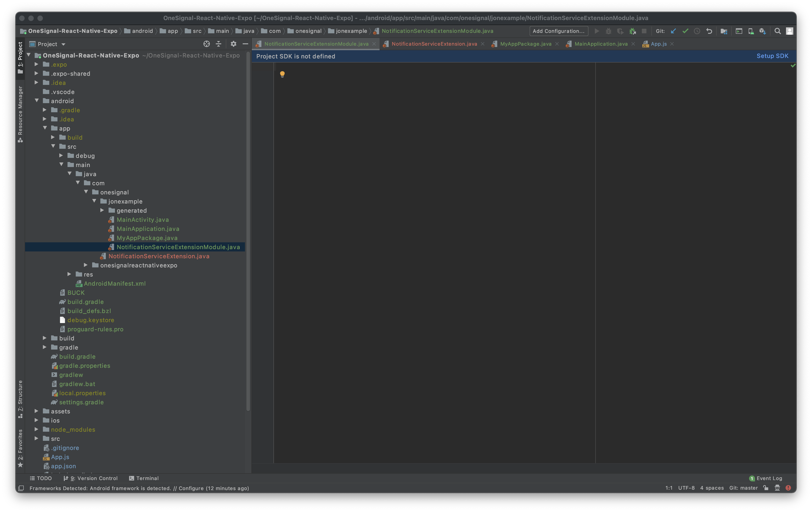Switch to App.js editor tab

coord(658,44)
